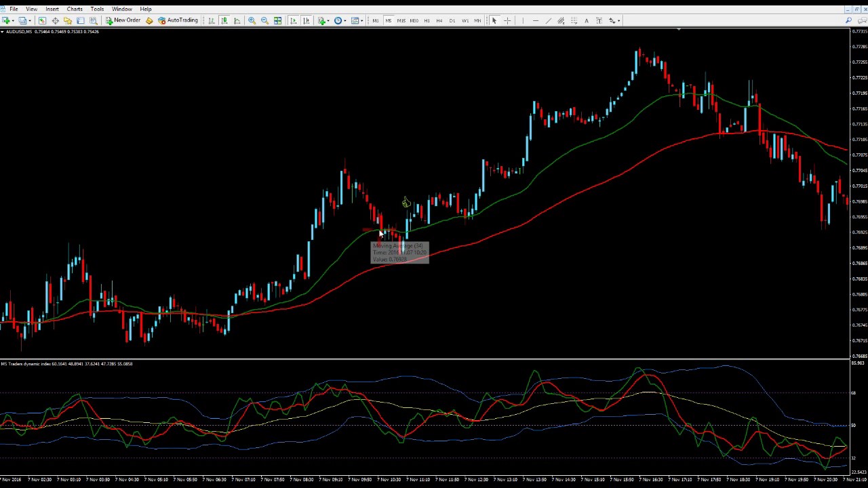This screenshot has width=868, height=488.
Task: Open the Terminal panel icon
Action: click(81, 20)
